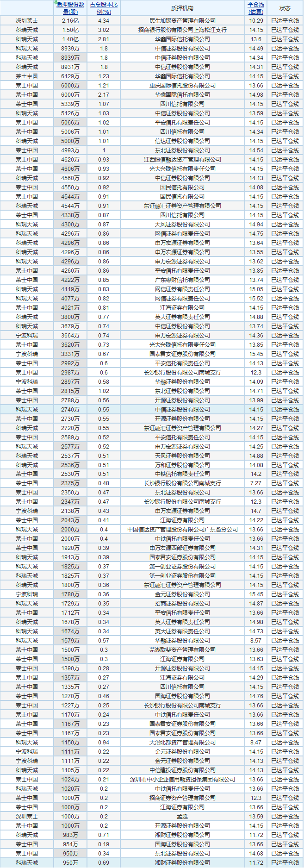
Task: Select 中国信达资产管理股份有限公司广东省分公司 cell
Action: [x=183, y=530]
